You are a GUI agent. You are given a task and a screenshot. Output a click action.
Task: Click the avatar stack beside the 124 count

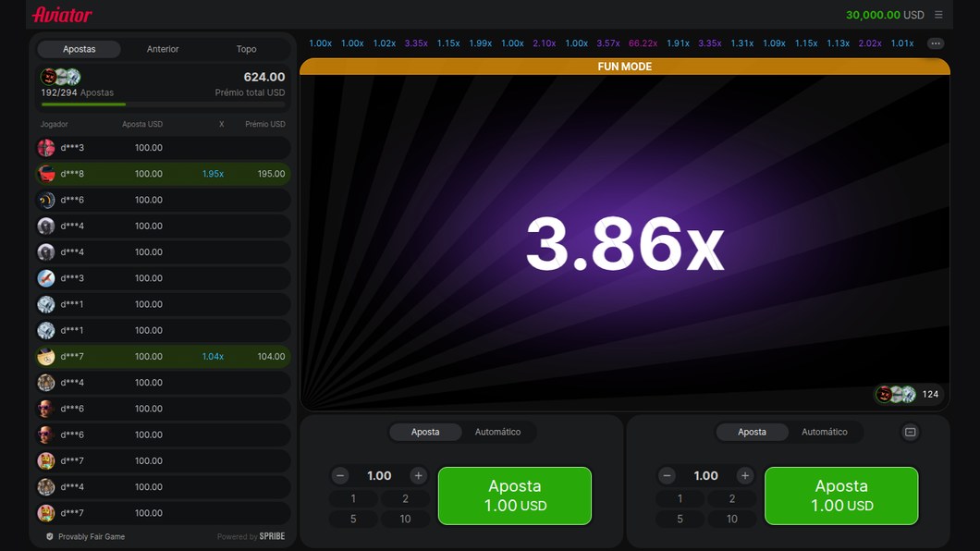coord(896,394)
